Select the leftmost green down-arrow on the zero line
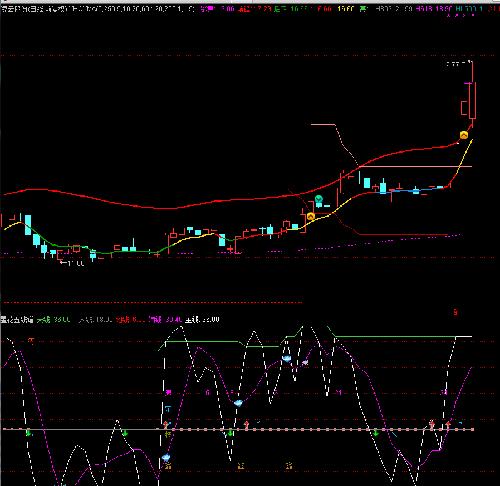Screen dimensions: 500x486 [29, 433]
